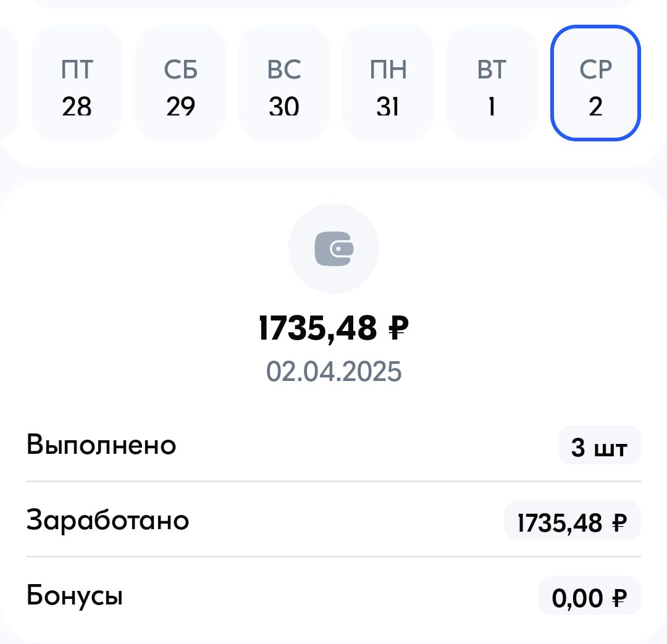The width and height of the screenshot is (667, 644).
Task: Pick Tuesday 1 date tile
Action: [492, 83]
